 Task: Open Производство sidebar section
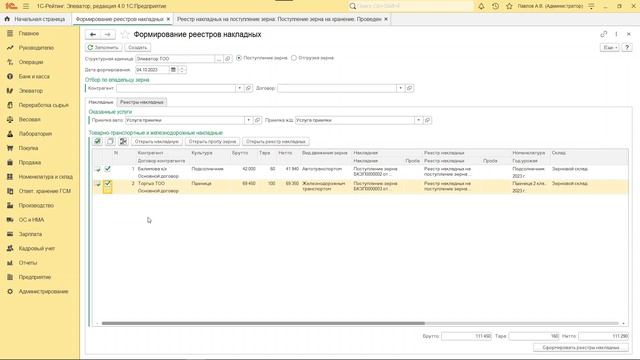point(36,205)
